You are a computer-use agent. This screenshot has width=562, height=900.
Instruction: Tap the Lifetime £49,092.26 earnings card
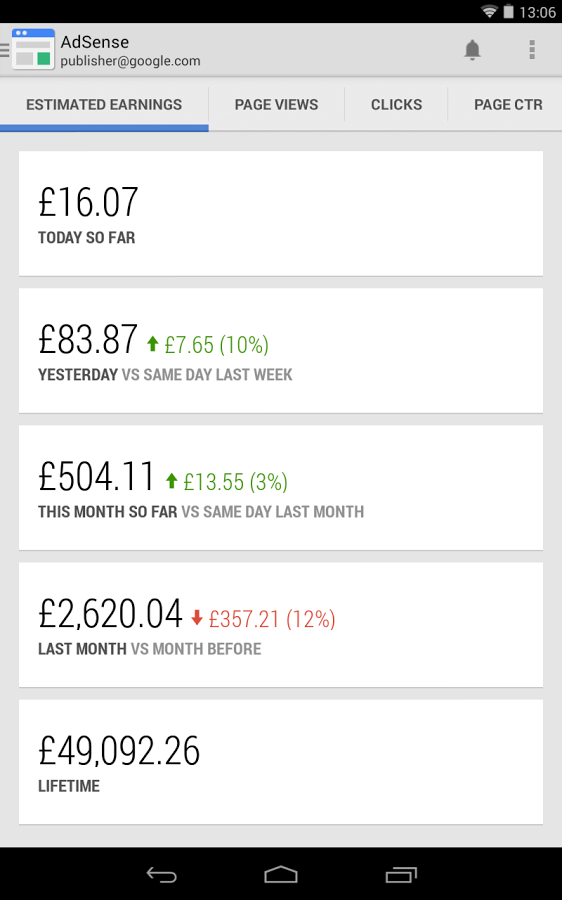[281, 762]
